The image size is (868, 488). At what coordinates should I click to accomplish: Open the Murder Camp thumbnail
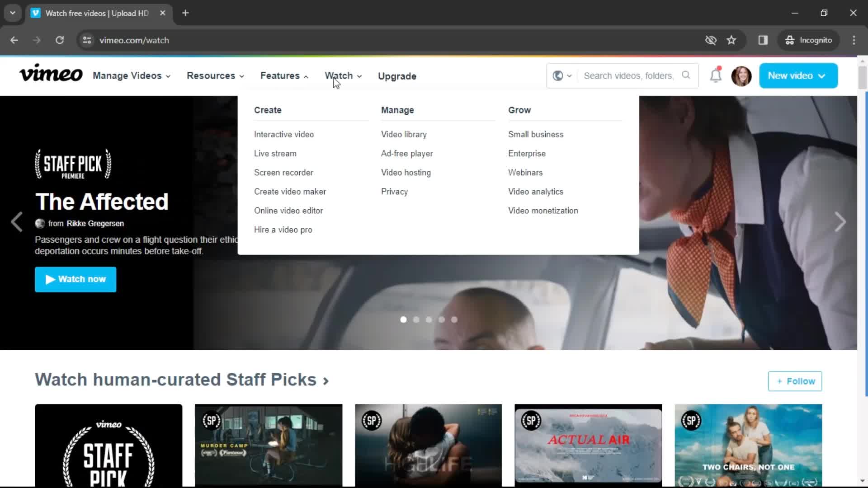pyautogui.click(x=269, y=445)
